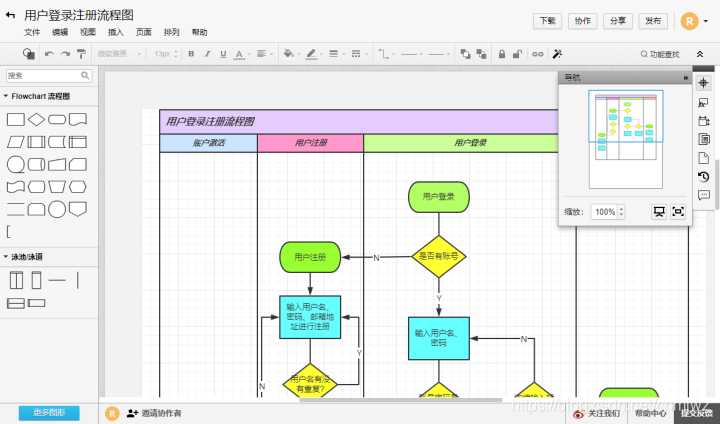
Task: Open the 文件 menu
Action: tap(32, 32)
